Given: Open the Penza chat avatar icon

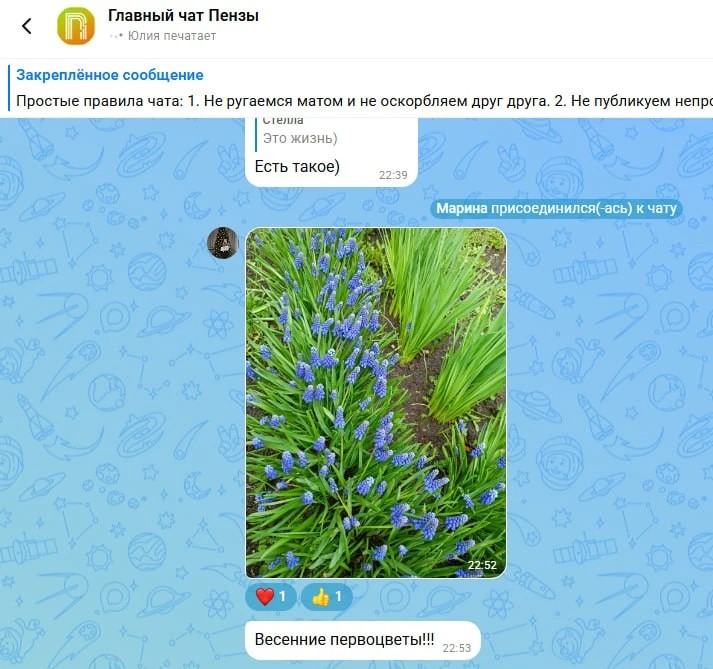Looking at the screenshot, I should (76, 26).
